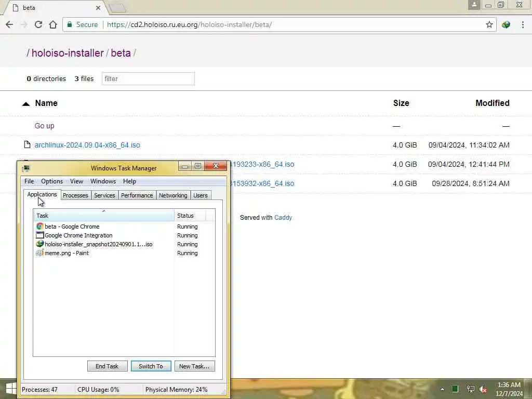Screen dimensions: 532x399
Task: Switch to the Users tab
Action: pos(201,195)
